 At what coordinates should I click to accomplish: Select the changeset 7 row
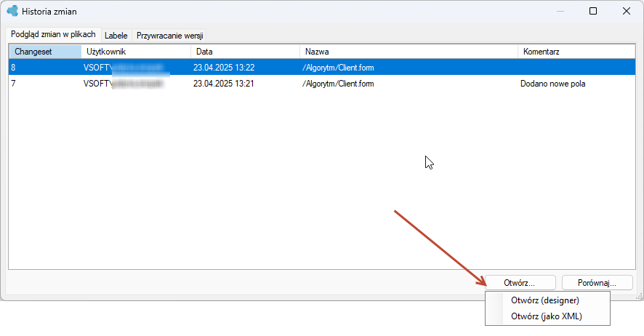(322, 84)
